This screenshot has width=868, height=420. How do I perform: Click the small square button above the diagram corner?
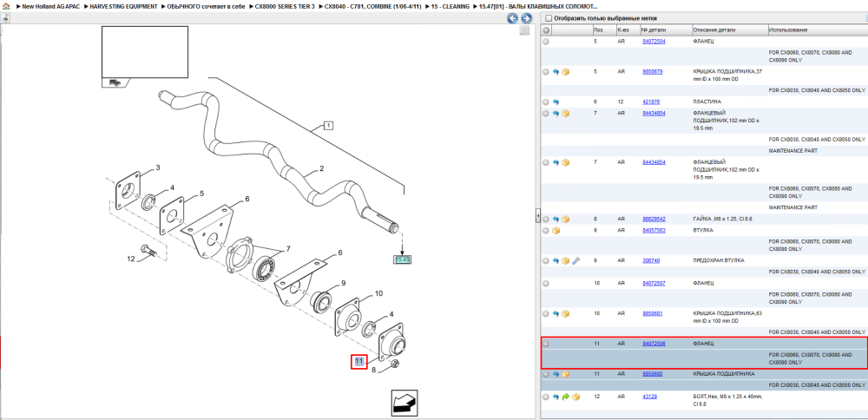click(x=524, y=31)
